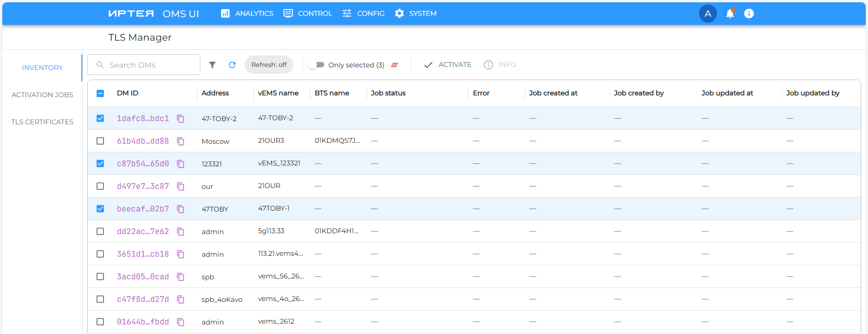Open DM link 3acd05…0cad
Image resolution: width=868 pixels, height=334 pixels.
143,277
